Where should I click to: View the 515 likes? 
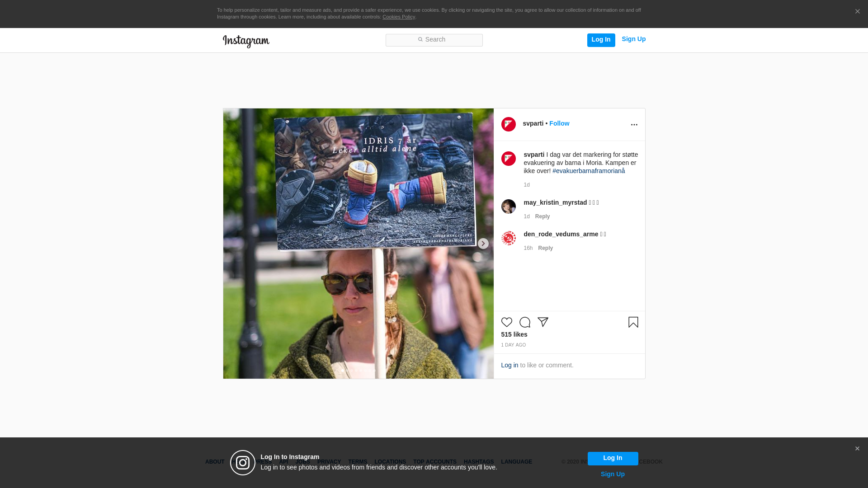click(514, 334)
